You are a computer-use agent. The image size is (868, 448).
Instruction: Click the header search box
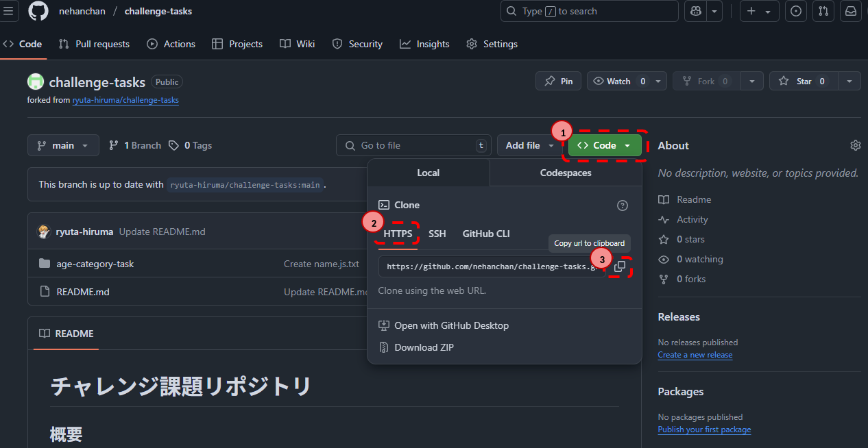point(590,11)
